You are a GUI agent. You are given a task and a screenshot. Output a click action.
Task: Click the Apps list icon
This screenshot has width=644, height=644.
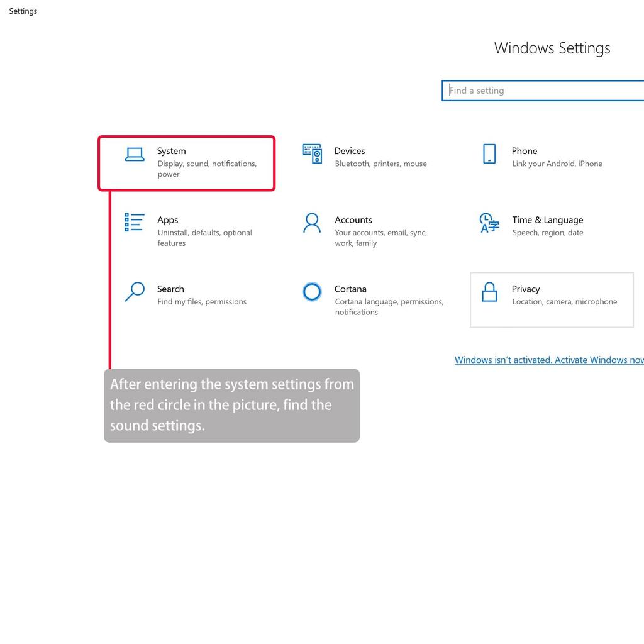pyautogui.click(x=135, y=223)
